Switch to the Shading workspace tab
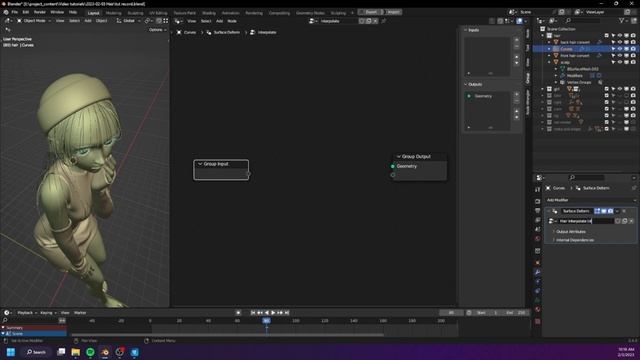 [x=209, y=13]
